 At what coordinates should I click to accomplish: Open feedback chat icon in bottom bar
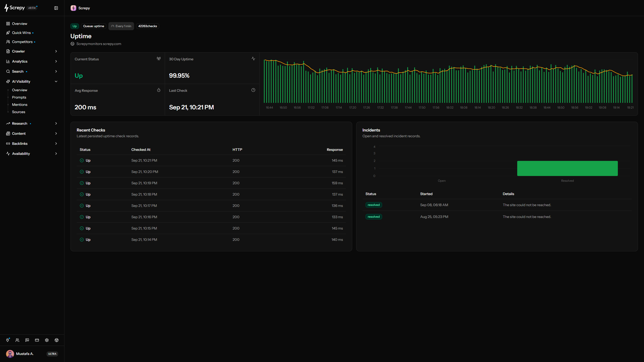click(27, 340)
